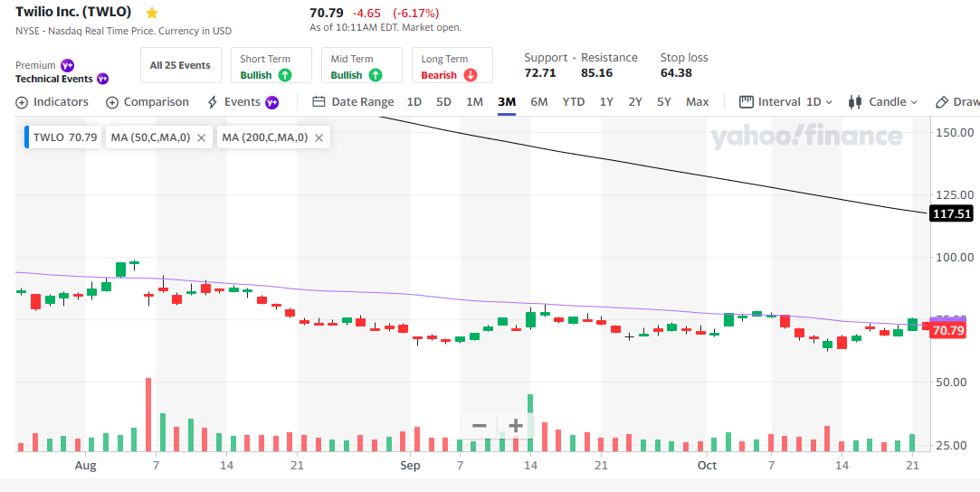Click the red 70.79 current price tag
The image size is (980, 492).
click(x=948, y=331)
